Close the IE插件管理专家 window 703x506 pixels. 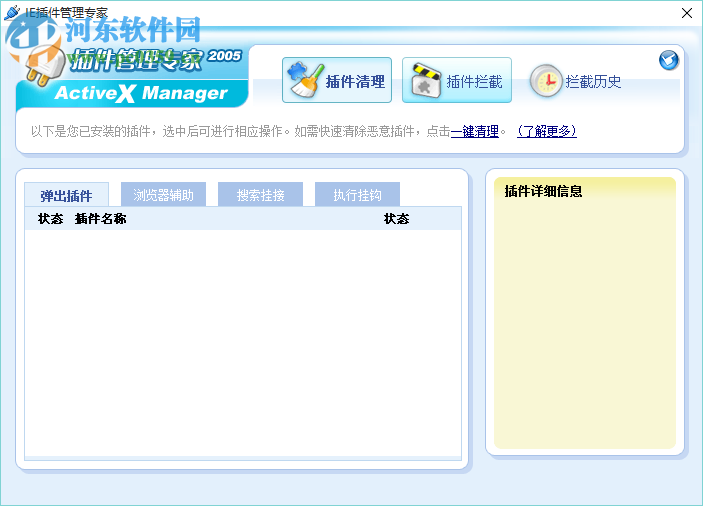687,13
